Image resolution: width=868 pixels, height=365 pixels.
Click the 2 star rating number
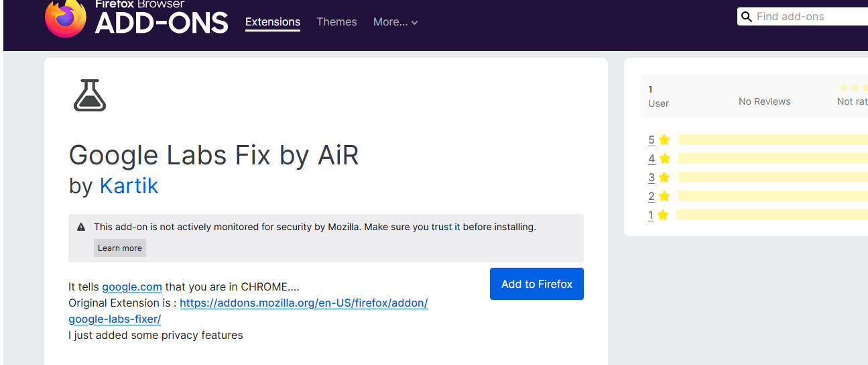pos(652,197)
